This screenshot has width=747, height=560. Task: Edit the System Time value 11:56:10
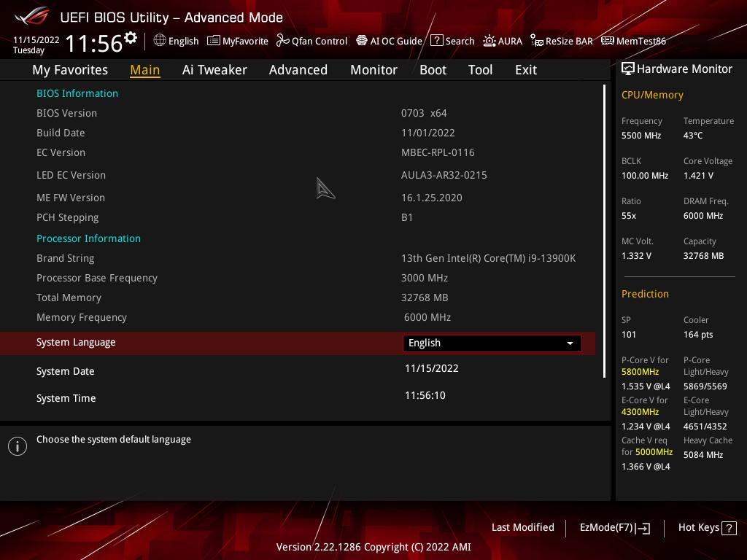(425, 396)
